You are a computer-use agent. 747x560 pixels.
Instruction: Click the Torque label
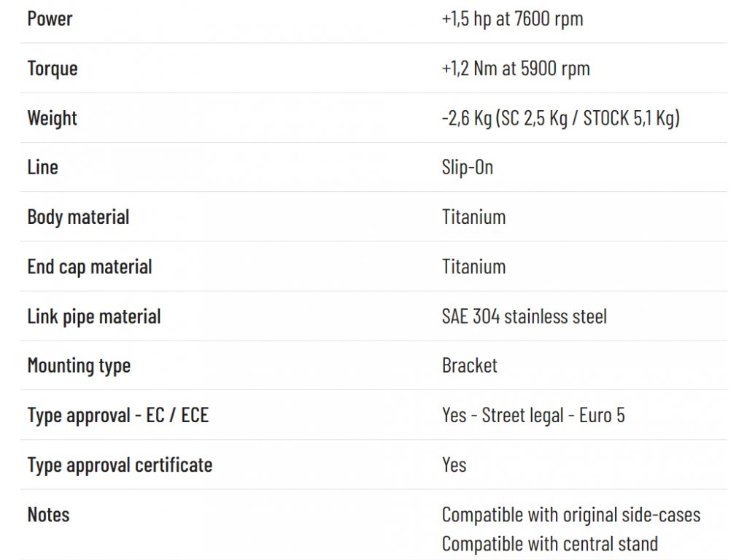pyautogui.click(x=53, y=69)
